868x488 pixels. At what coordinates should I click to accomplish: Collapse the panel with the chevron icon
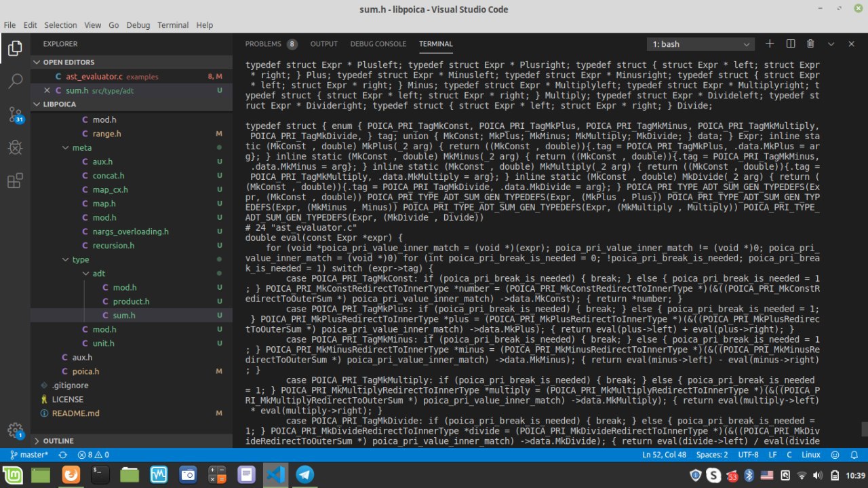pos(831,43)
